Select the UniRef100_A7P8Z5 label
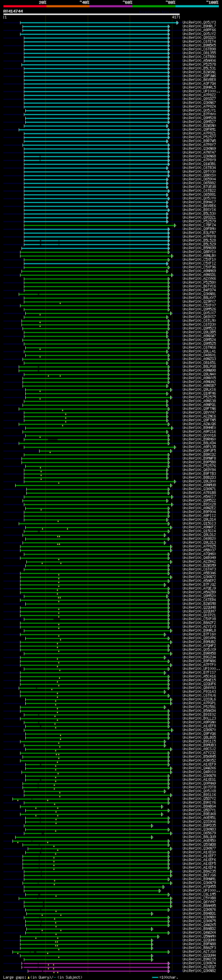The height and width of the screenshot is (980, 222). click(199, 547)
